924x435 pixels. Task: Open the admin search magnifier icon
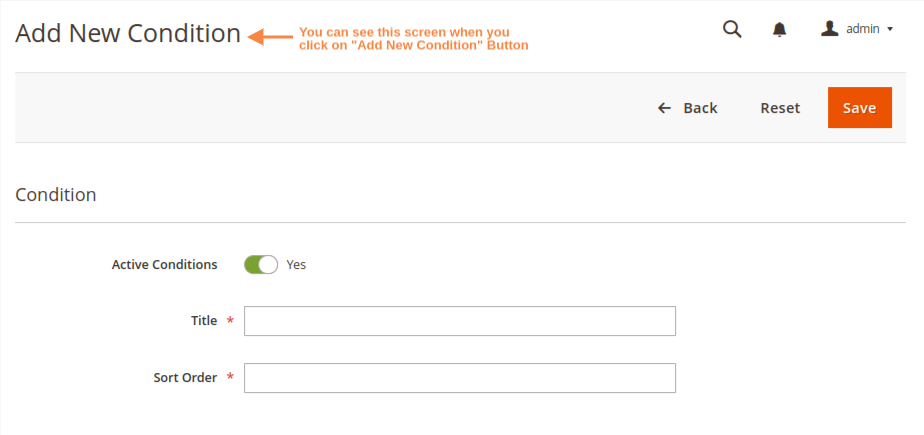(x=732, y=29)
